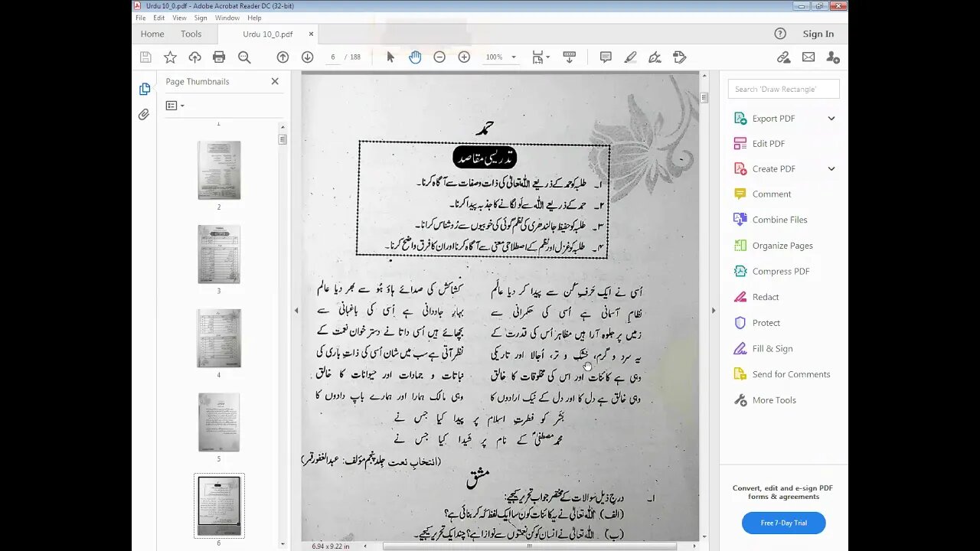Add a sticky note comment
Image resolution: width=980 pixels, height=551 pixels.
click(x=606, y=57)
